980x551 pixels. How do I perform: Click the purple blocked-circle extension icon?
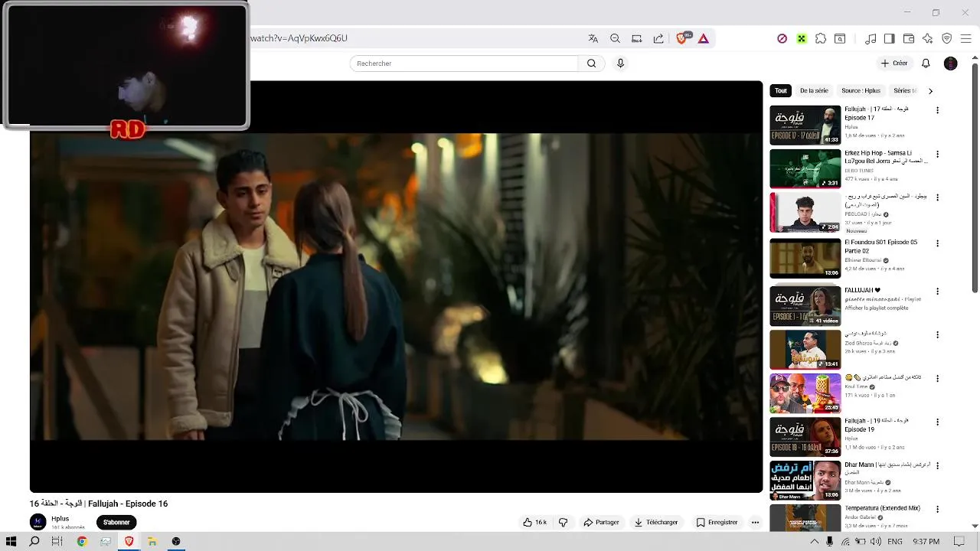782,38
